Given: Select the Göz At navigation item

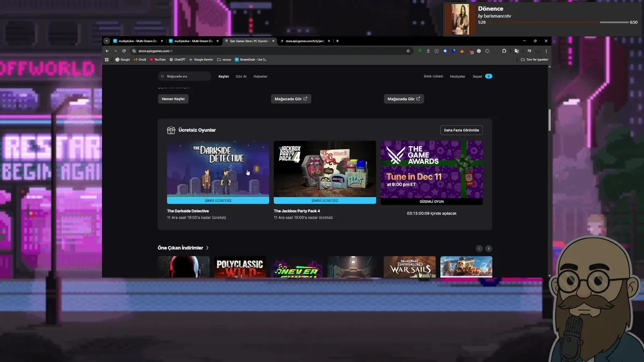Looking at the screenshot, I should click(241, 76).
